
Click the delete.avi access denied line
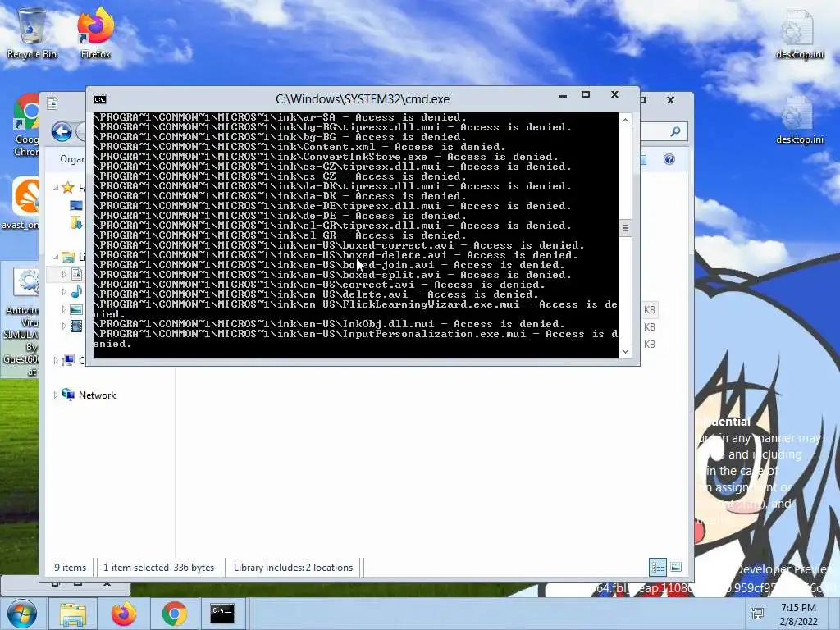tap(316, 294)
